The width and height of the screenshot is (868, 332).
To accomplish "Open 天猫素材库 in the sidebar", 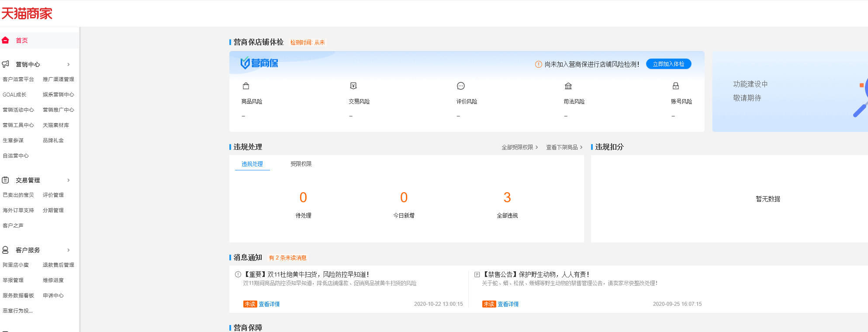I will point(56,125).
